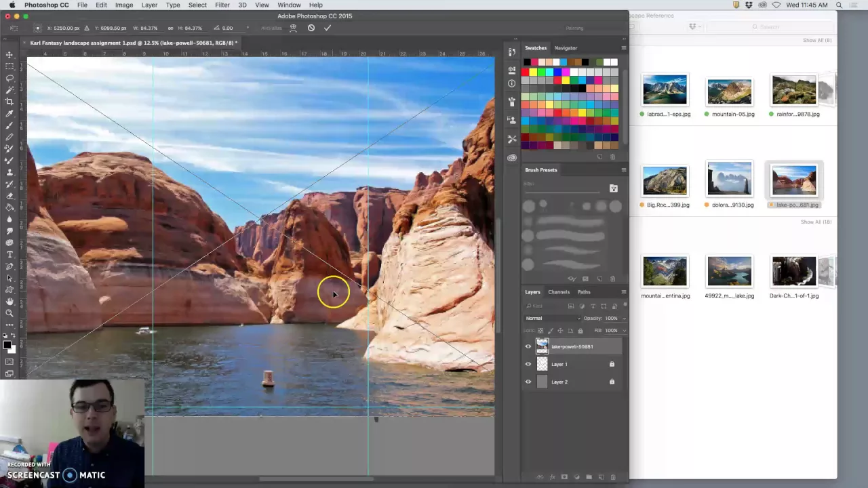Toggle lock all in Layers panel
Screen dimensions: 868x488
tap(580, 331)
